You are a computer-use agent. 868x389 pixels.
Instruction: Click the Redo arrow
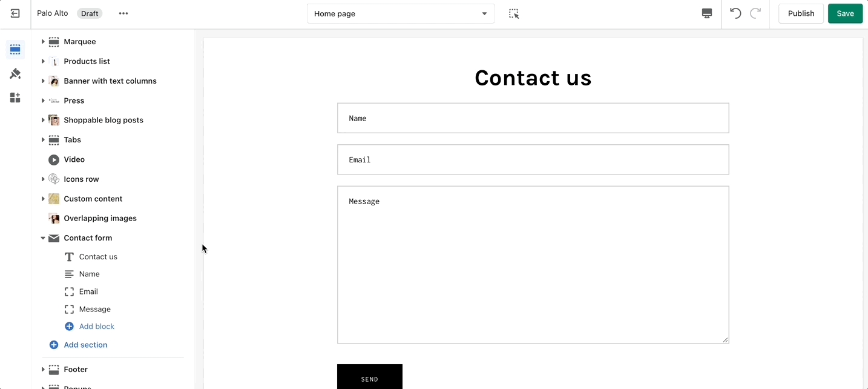pos(755,13)
